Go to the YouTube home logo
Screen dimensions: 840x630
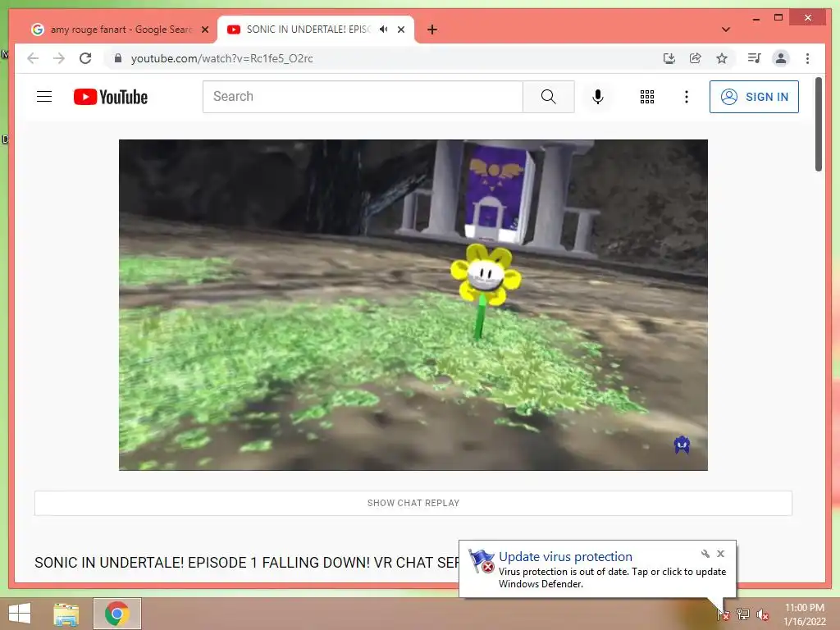pyautogui.click(x=111, y=97)
